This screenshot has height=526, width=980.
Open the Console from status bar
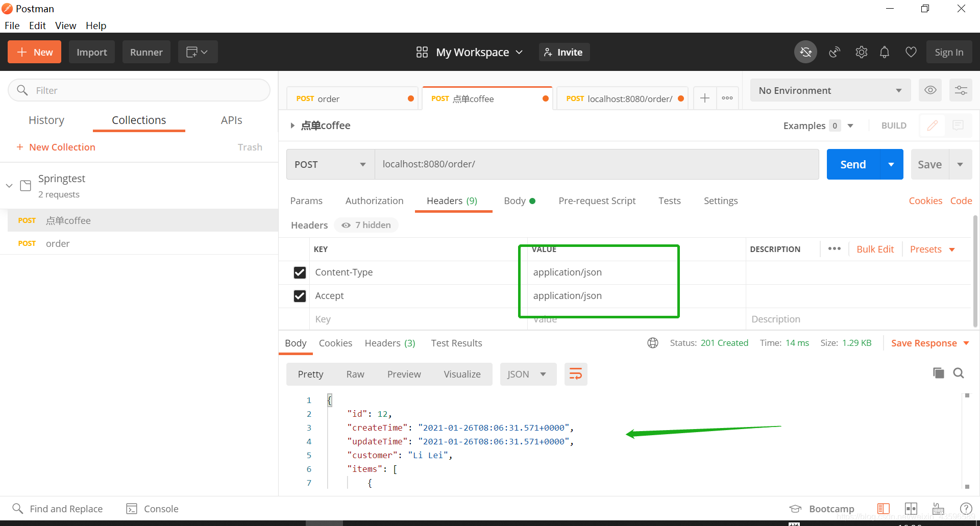pos(152,509)
